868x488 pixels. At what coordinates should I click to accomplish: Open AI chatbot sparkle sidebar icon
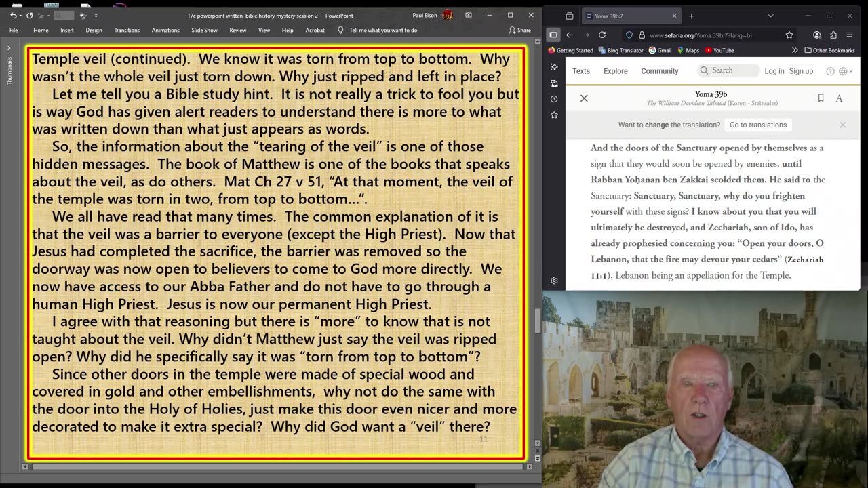554,67
